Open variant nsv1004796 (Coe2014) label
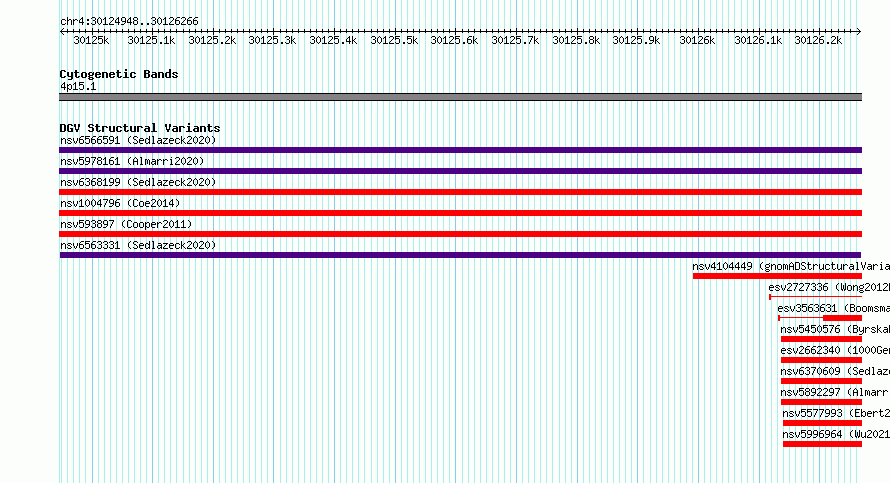Screen dimensions: 890x483 pos(120,203)
